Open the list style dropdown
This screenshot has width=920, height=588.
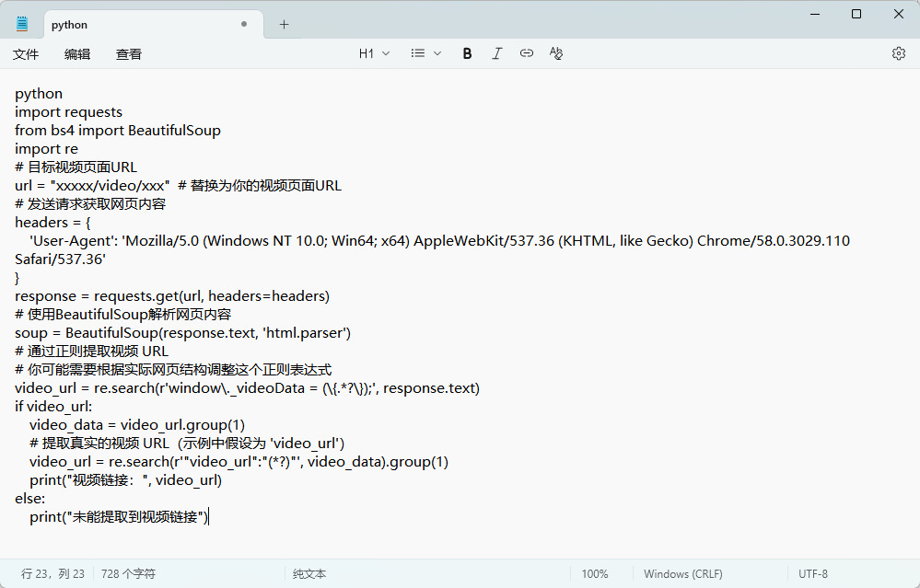pos(426,53)
